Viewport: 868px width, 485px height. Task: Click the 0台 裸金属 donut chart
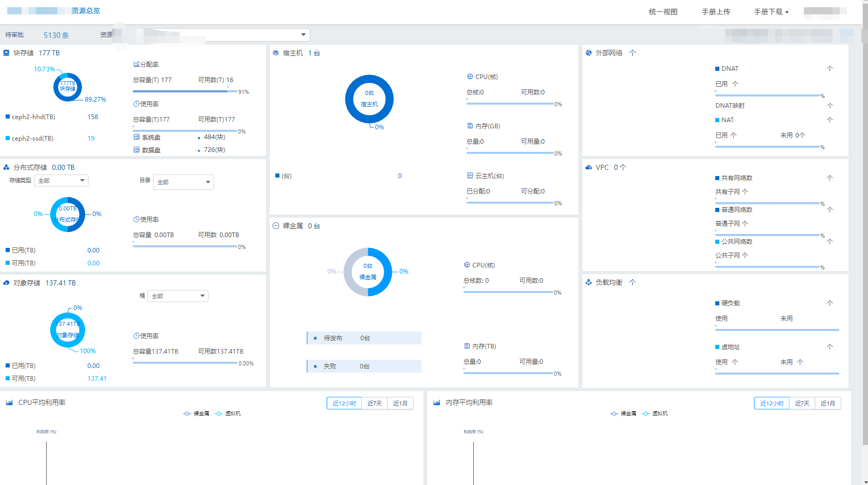pyautogui.click(x=368, y=272)
